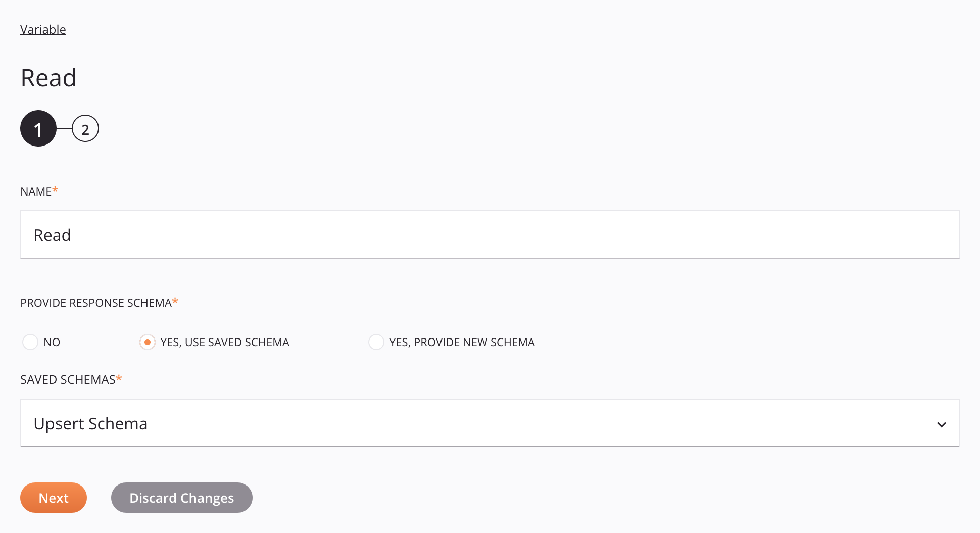Click the NO option label text
This screenshot has width=980, height=533.
coord(52,342)
